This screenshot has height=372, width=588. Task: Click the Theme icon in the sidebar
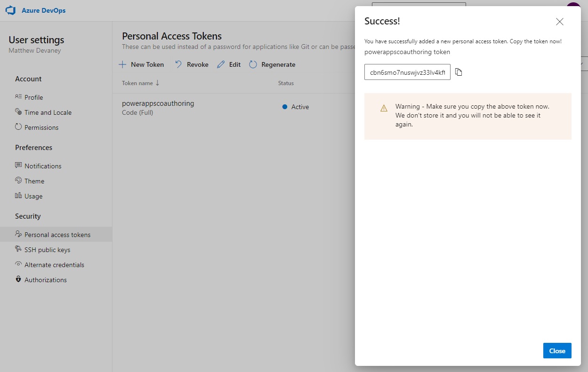(17, 181)
